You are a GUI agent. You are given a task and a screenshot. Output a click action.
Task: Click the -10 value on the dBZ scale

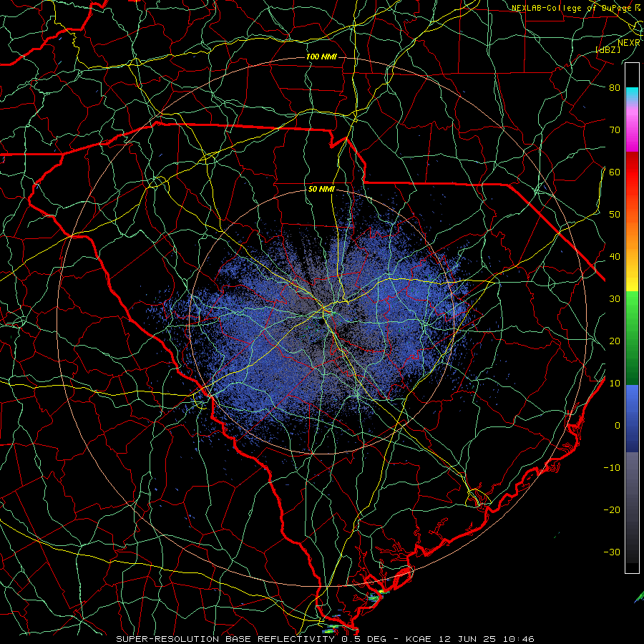click(x=612, y=468)
